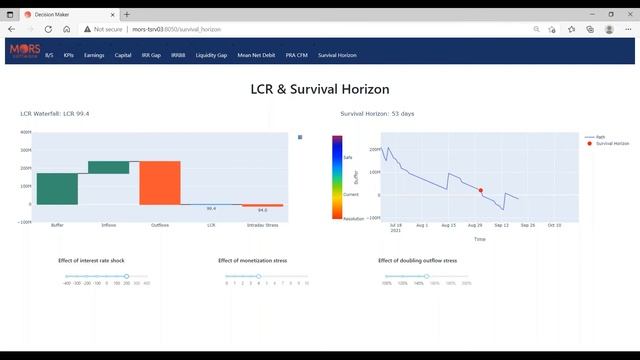
Task: Open the Mean Net Debit page
Action: (256, 55)
